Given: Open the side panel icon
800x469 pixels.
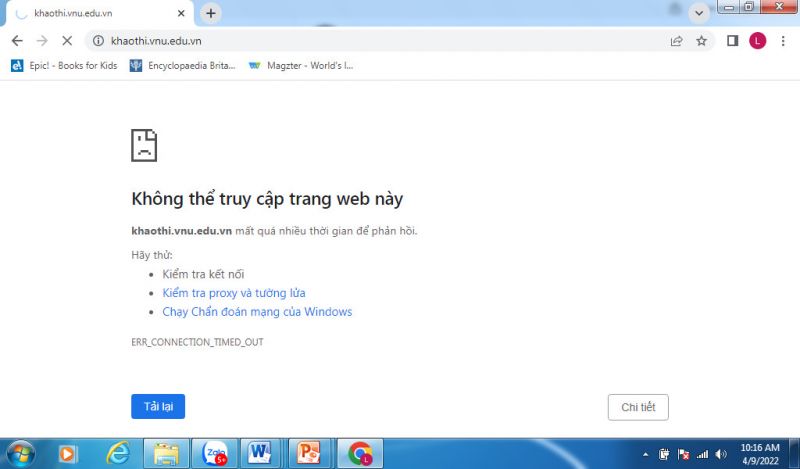Looking at the screenshot, I should pos(732,41).
